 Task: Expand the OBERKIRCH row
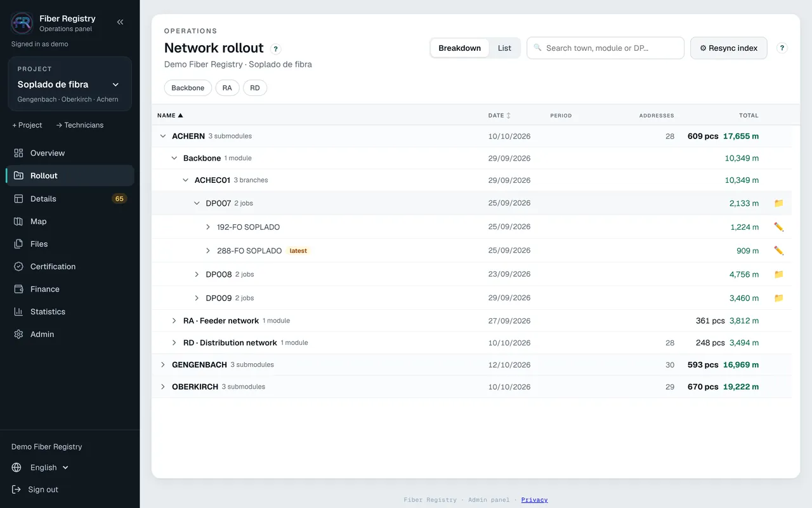pyautogui.click(x=163, y=387)
